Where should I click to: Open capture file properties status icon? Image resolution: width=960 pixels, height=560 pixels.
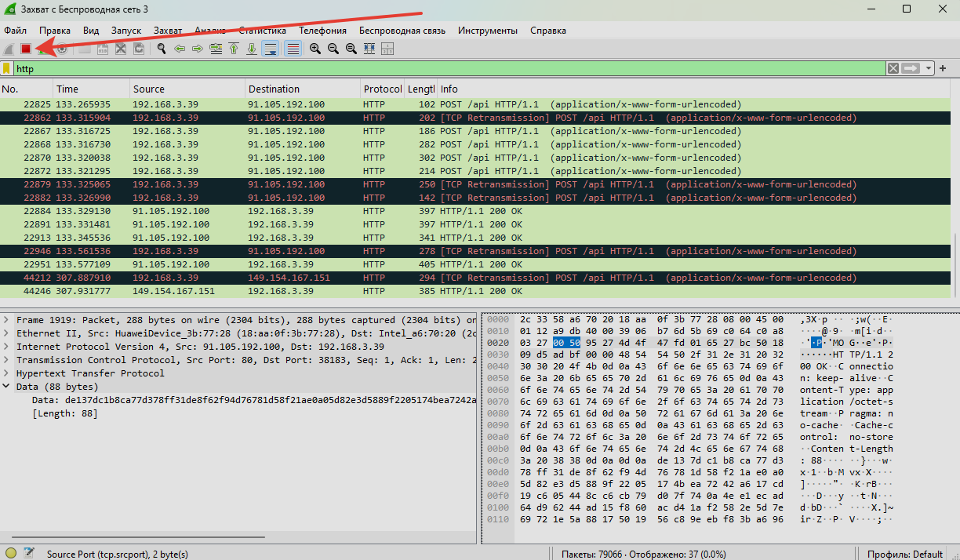(29, 554)
